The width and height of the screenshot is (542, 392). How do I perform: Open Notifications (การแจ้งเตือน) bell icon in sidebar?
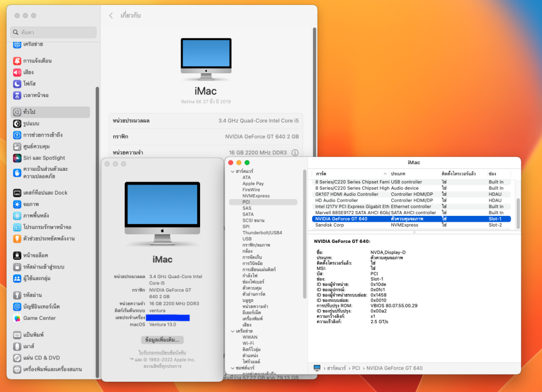17,61
